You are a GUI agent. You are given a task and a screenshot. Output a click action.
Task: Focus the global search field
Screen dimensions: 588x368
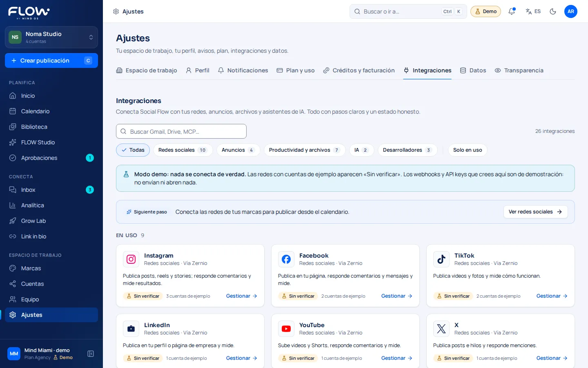408,11
